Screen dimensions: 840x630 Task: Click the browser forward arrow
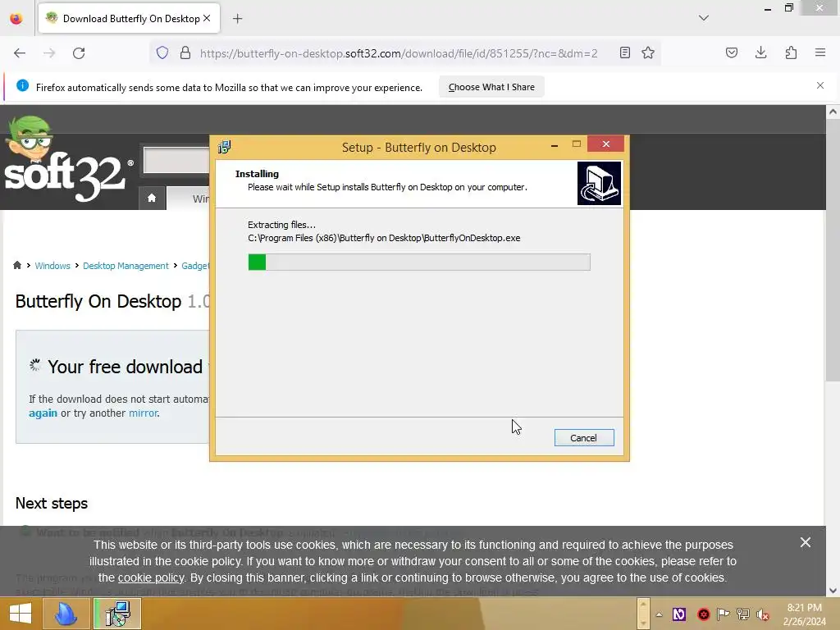pyautogui.click(x=49, y=53)
